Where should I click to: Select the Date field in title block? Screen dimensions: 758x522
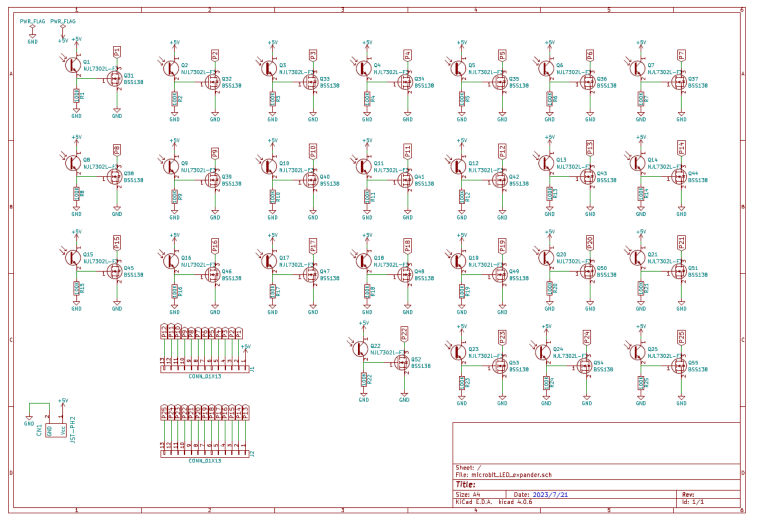(540, 494)
